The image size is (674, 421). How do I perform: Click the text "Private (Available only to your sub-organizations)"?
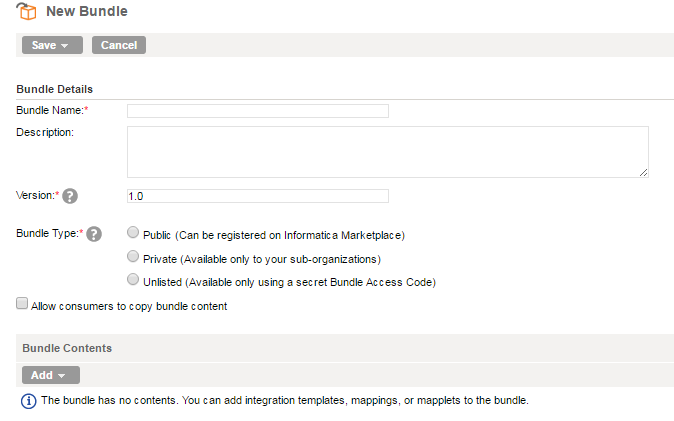pos(262,259)
